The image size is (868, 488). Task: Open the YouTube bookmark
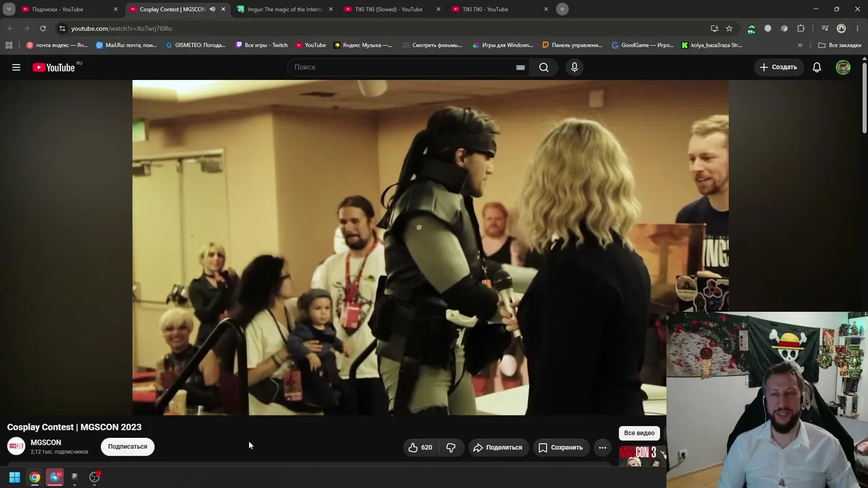311,45
